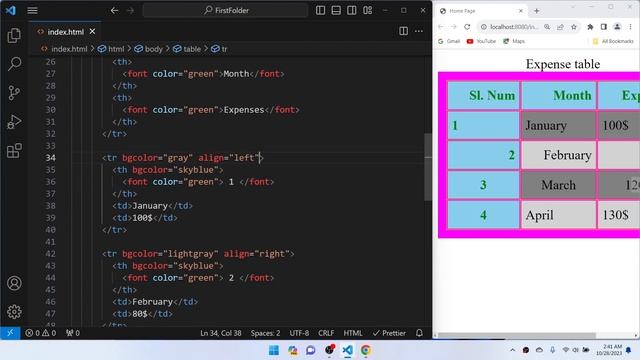Expand the tr breadcrumb item
This screenshot has width=640, height=360.
pos(219,49)
